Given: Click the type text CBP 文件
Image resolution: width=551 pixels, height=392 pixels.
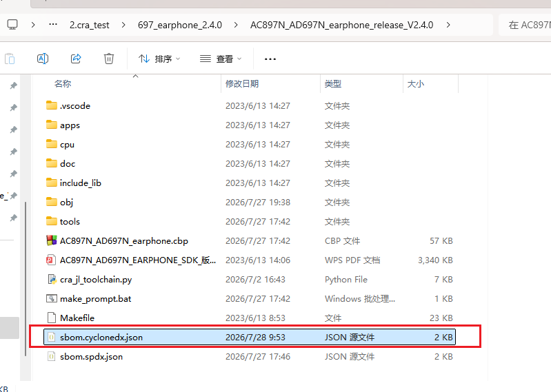Looking at the screenshot, I should (x=342, y=240).
